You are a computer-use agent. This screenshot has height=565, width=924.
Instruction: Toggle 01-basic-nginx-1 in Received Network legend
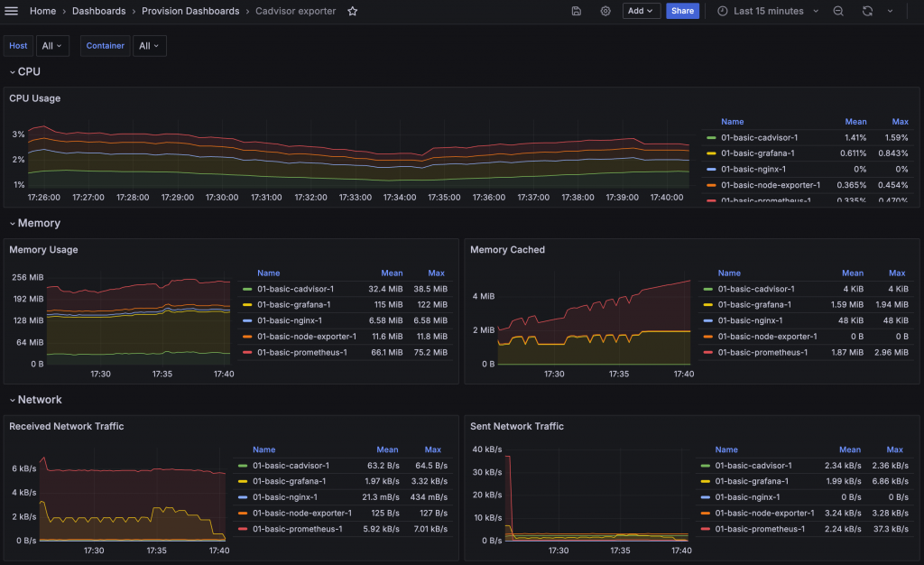pos(285,497)
